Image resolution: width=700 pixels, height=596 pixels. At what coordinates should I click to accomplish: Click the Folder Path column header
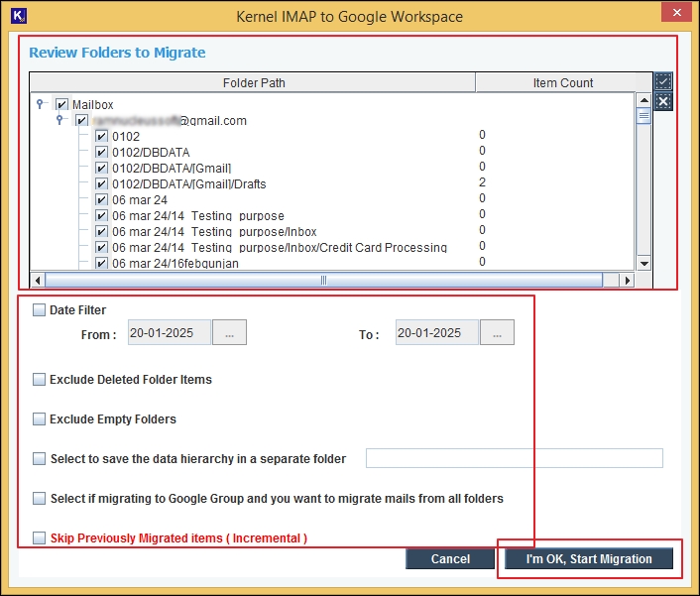pos(253,82)
